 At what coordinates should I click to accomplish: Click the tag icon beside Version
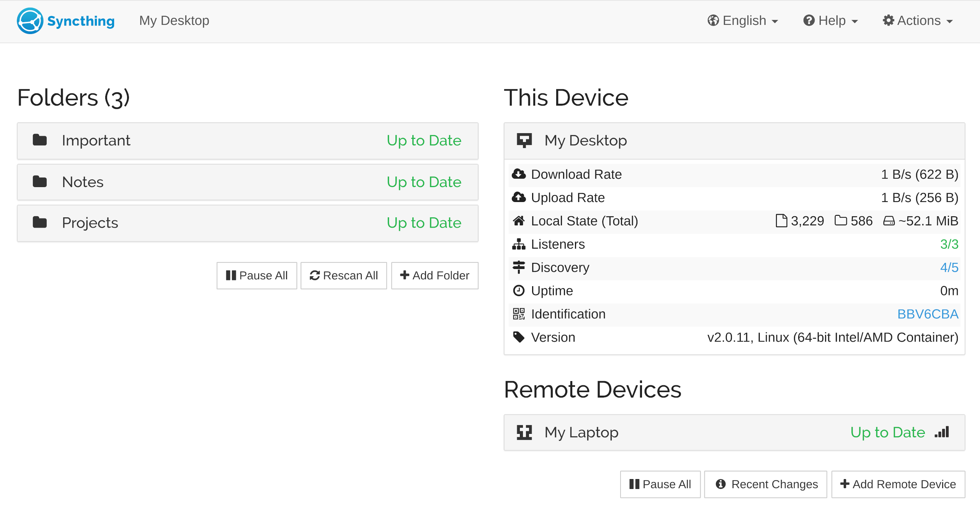click(519, 337)
